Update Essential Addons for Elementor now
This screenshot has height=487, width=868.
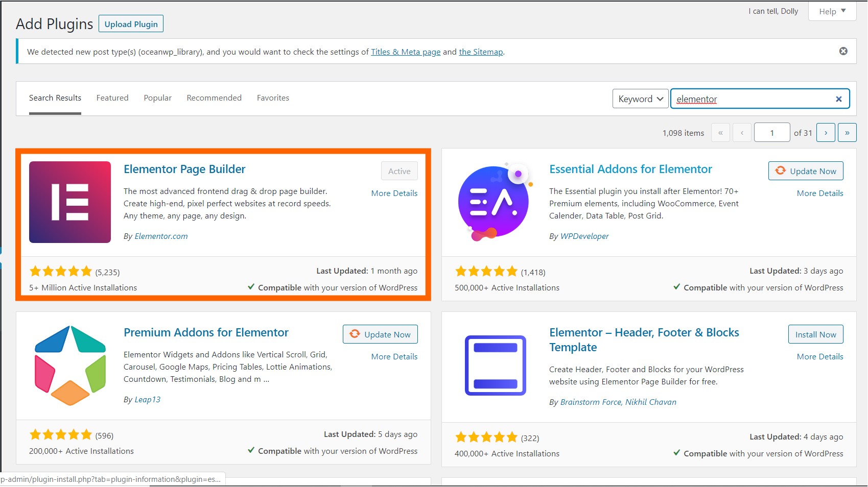(x=806, y=171)
